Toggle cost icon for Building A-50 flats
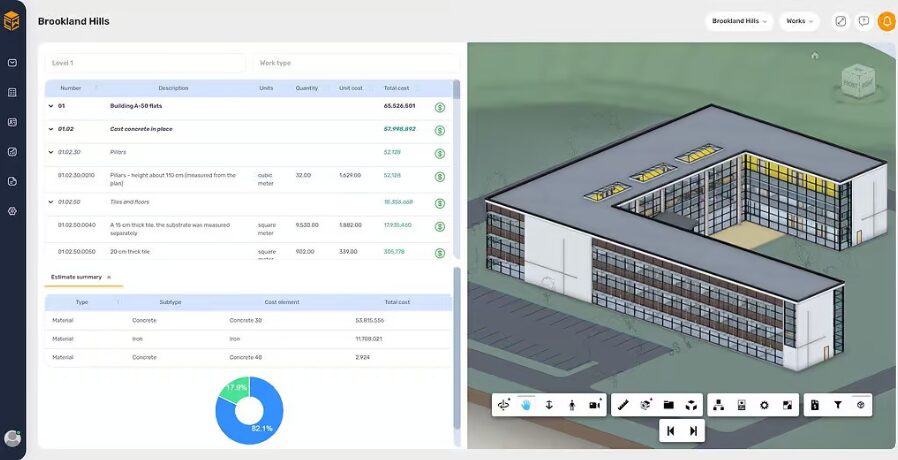Viewport: 898px width, 460px height. pos(440,107)
